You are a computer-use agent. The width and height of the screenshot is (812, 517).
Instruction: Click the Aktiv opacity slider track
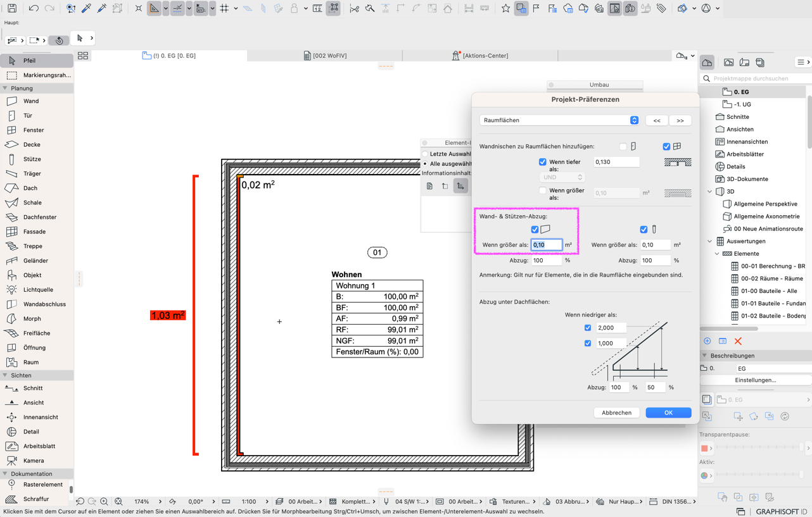coord(759,475)
